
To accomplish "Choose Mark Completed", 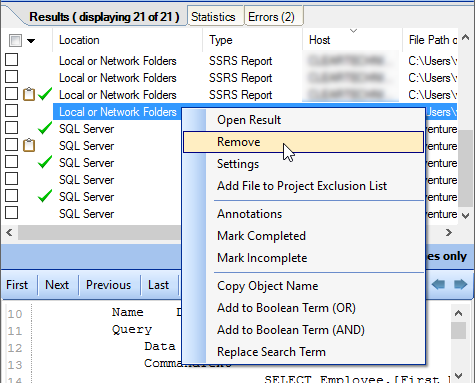I will pyautogui.click(x=303, y=236).
